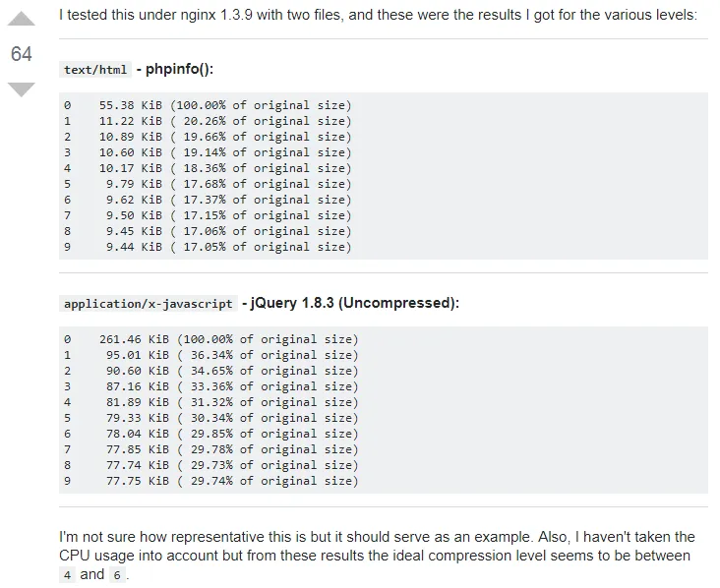This screenshot has width=720, height=588.
Task: Click the 55.38 KiB line in first code block
Action: 207,105
